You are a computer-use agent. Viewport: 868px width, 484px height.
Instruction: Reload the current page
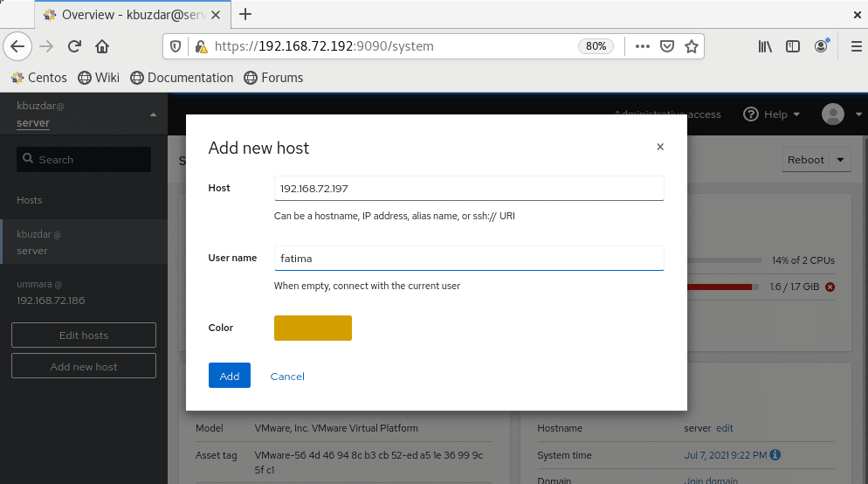(75, 46)
